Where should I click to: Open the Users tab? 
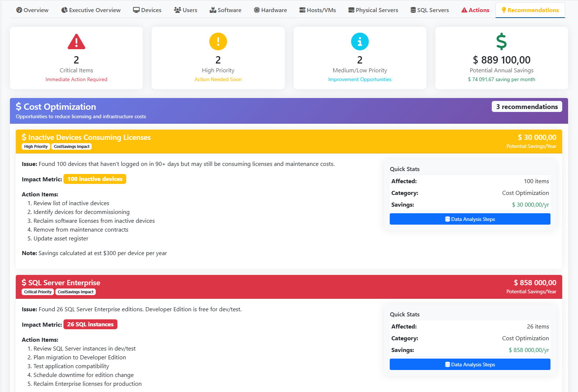[186, 10]
